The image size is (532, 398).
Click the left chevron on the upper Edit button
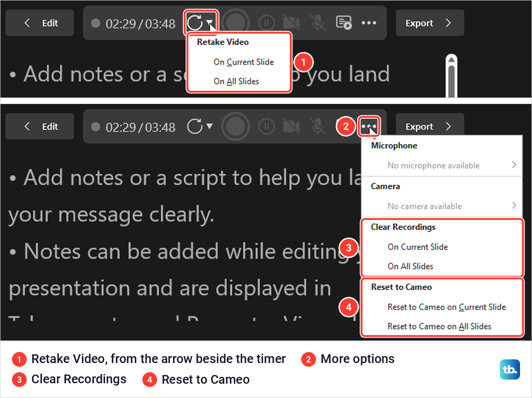(27, 23)
